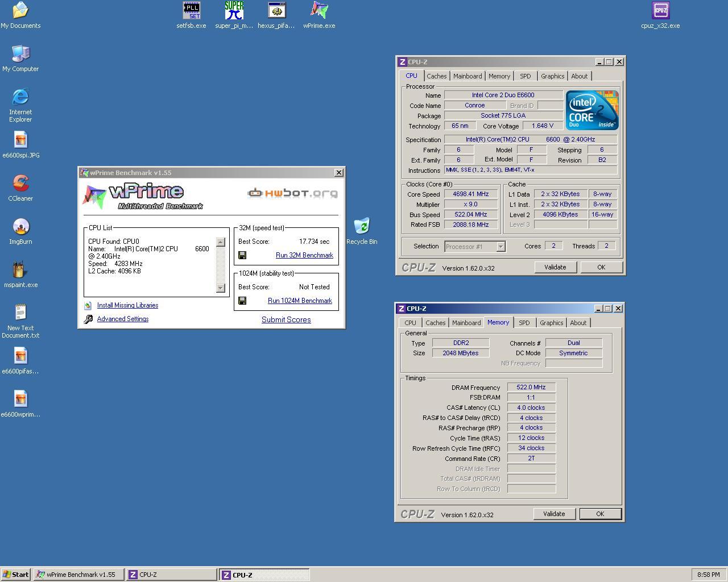Switch to Memory tab in upper CPU-Z
Screen dimensions: 728x582
[x=499, y=76]
